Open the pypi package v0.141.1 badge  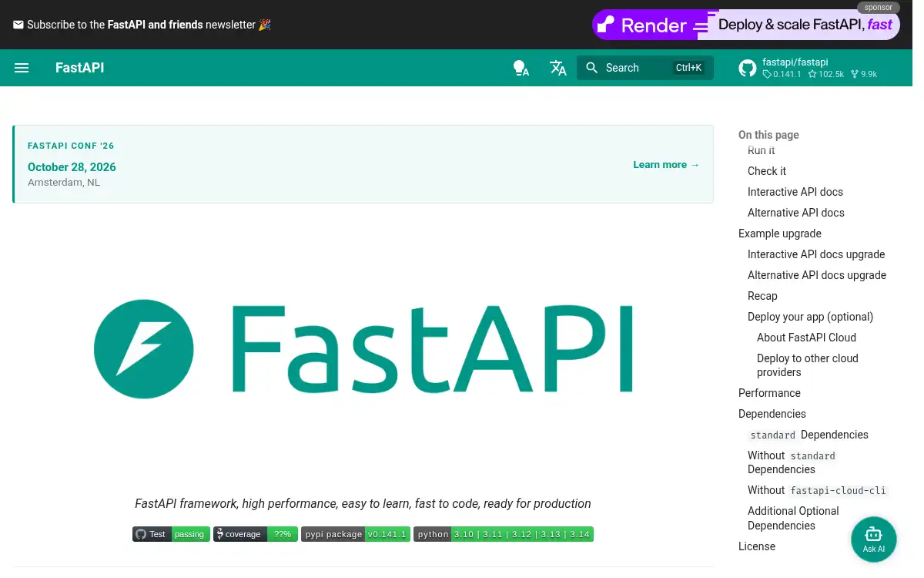[356, 534]
